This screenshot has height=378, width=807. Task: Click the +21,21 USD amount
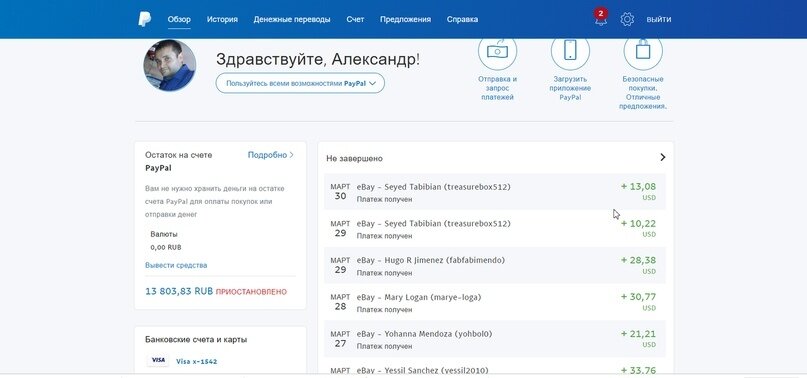[638, 334]
